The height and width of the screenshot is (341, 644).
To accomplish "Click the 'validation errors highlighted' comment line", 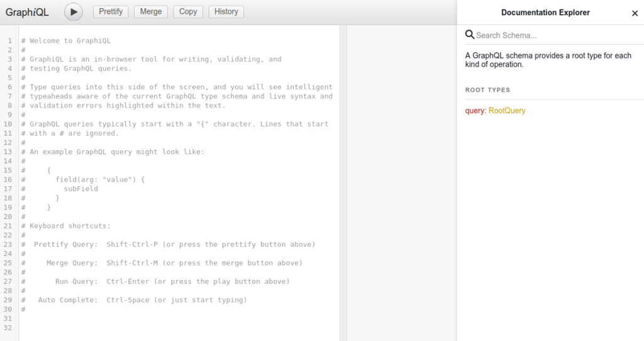I will [x=124, y=106].
